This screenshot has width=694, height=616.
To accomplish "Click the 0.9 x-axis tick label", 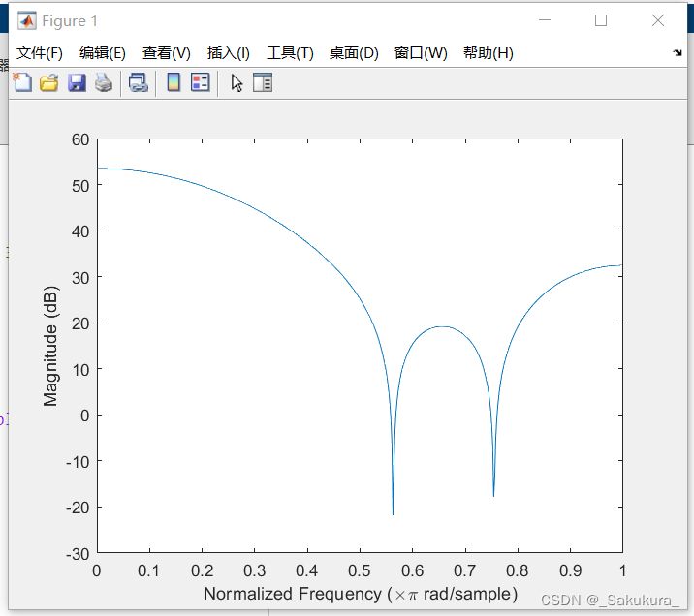I will (x=570, y=570).
